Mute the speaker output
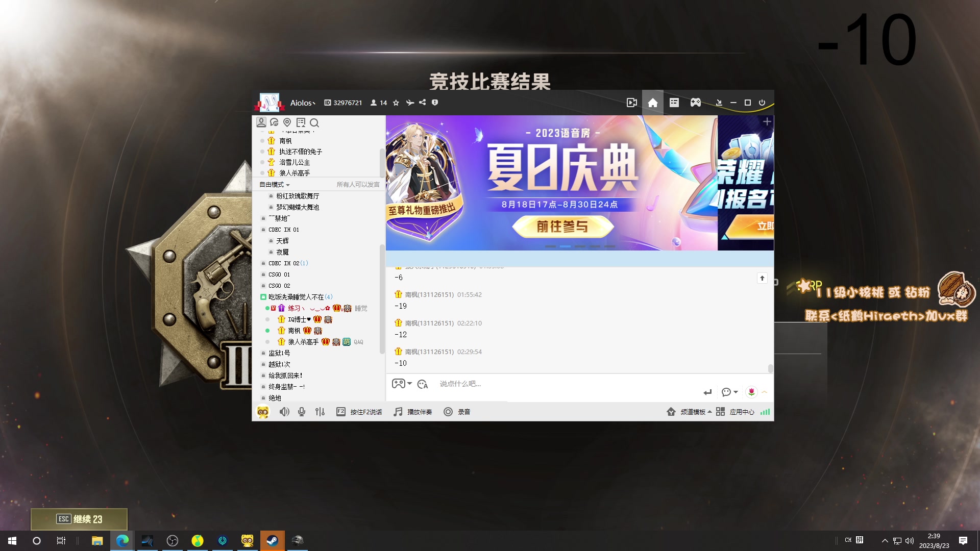980x551 pixels. tap(284, 412)
